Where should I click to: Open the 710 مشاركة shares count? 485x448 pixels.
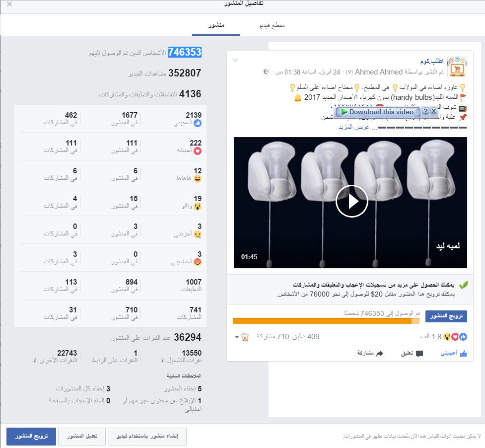click(x=273, y=337)
